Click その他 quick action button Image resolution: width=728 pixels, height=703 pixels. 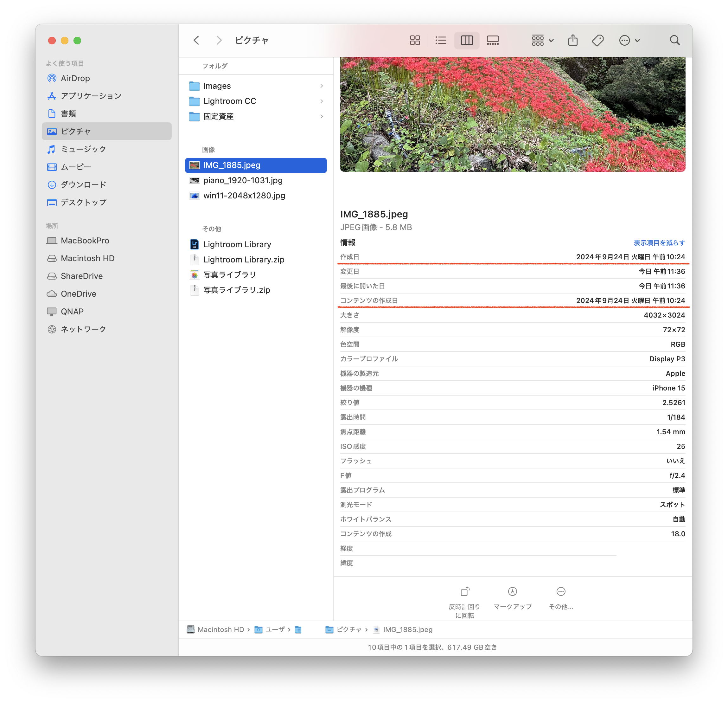560,591
